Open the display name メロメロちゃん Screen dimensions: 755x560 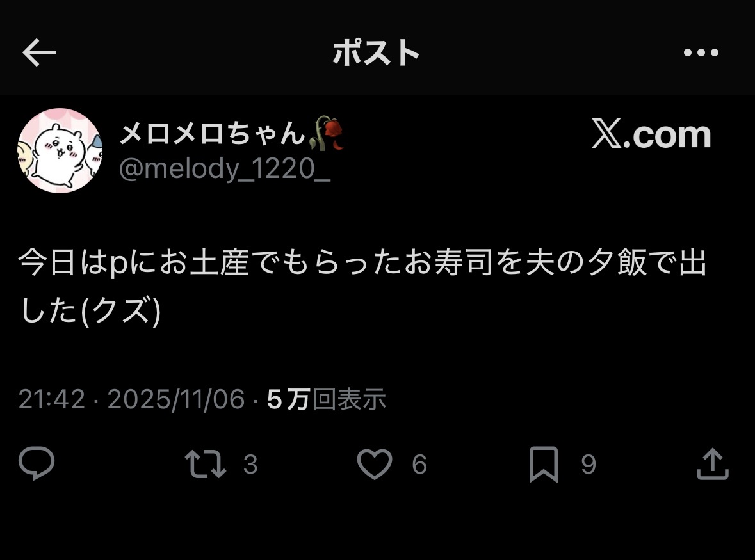pos(213,133)
